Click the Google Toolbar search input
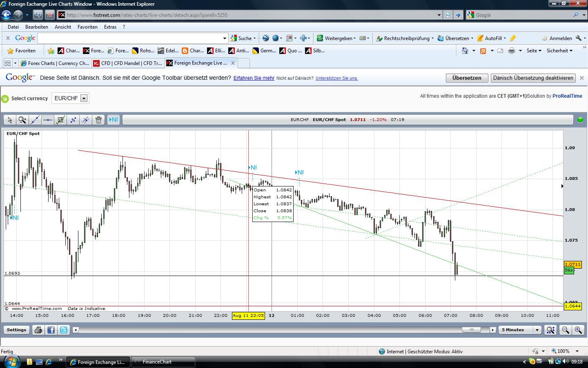Image resolution: width=588 pixels, height=368 pixels. (x=132, y=38)
